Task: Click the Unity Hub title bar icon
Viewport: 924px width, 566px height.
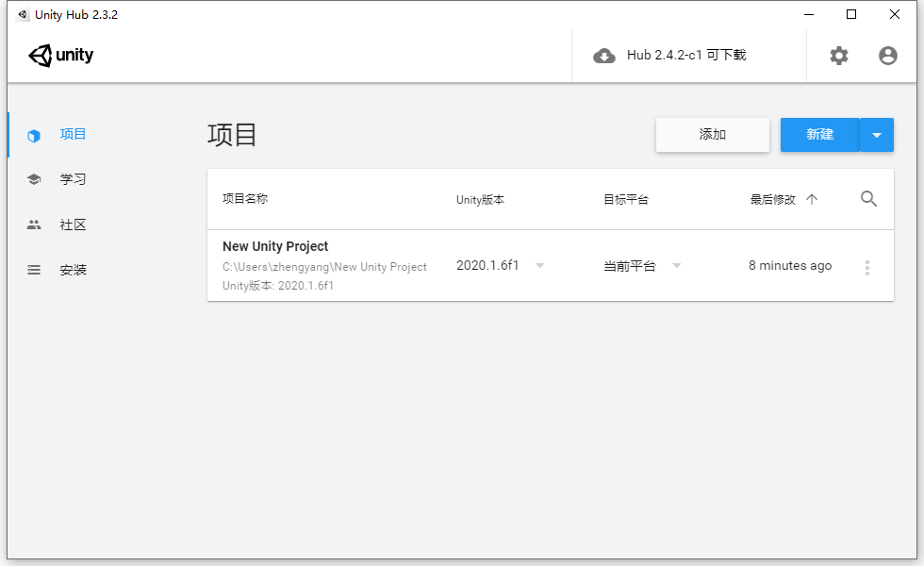Action: click(x=23, y=15)
